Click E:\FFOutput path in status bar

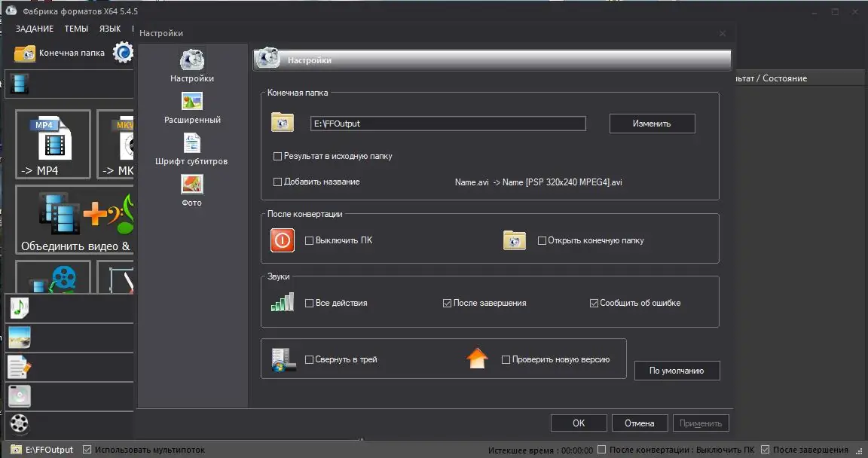[x=49, y=450]
